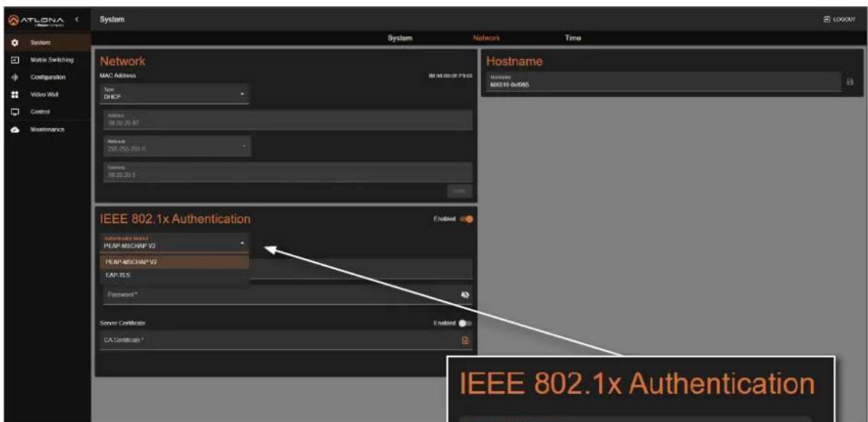Viewport: 868px width, 422px height.
Task: Click the Password field
Action: [287, 294]
